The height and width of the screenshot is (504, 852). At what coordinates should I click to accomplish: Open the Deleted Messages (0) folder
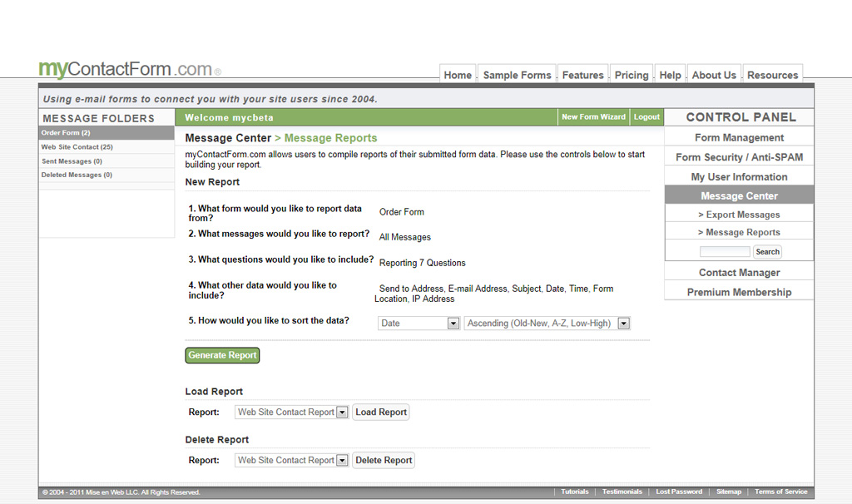(x=106, y=175)
